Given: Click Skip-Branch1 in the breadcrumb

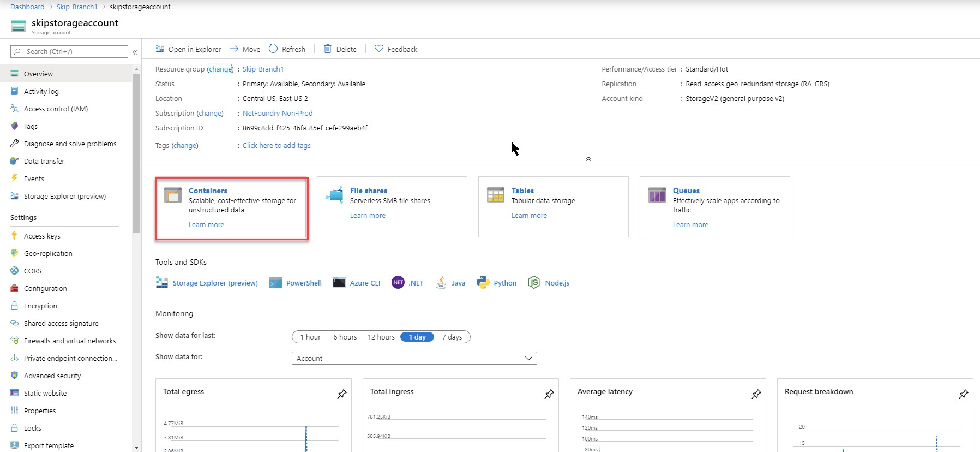Looking at the screenshot, I should click(77, 7).
